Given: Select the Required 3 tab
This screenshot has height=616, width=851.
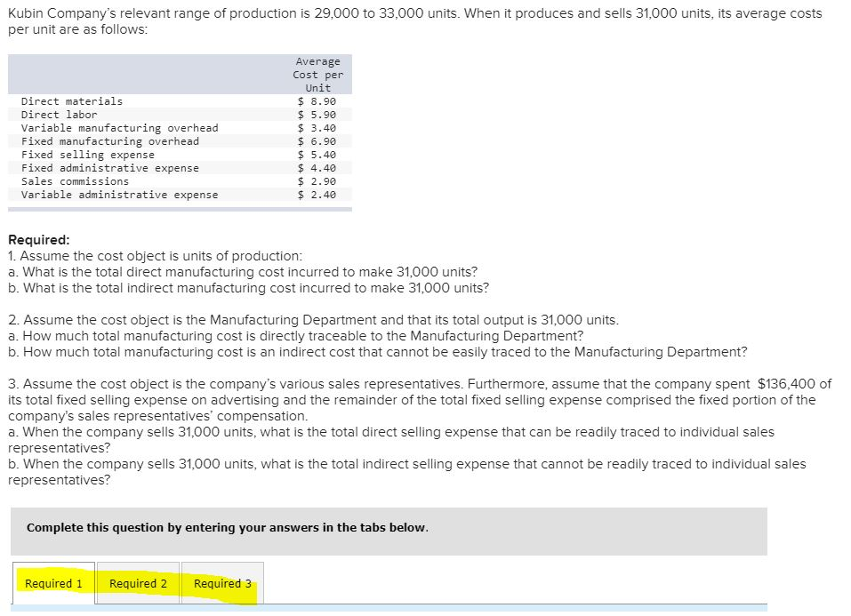Looking at the screenshot, I should tap(221, 583).
